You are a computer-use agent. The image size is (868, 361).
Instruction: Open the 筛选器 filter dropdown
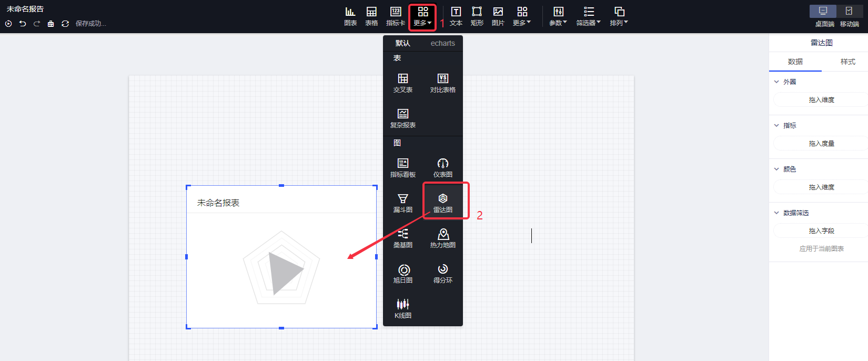(588, 16)
